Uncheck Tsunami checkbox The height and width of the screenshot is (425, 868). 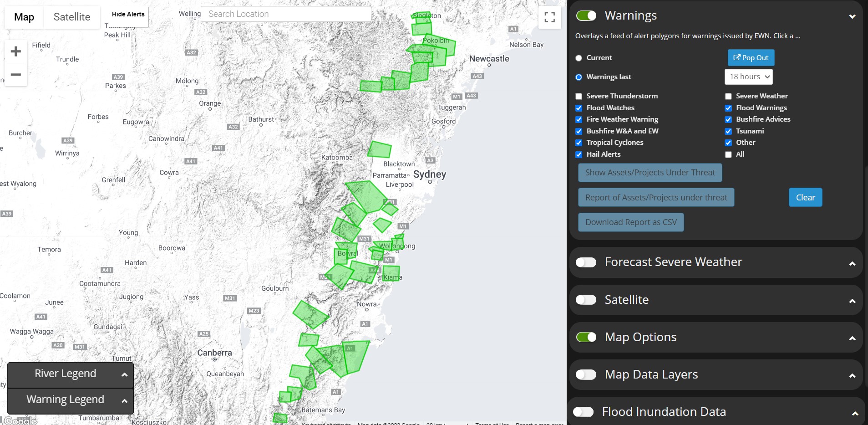[728, 131]
